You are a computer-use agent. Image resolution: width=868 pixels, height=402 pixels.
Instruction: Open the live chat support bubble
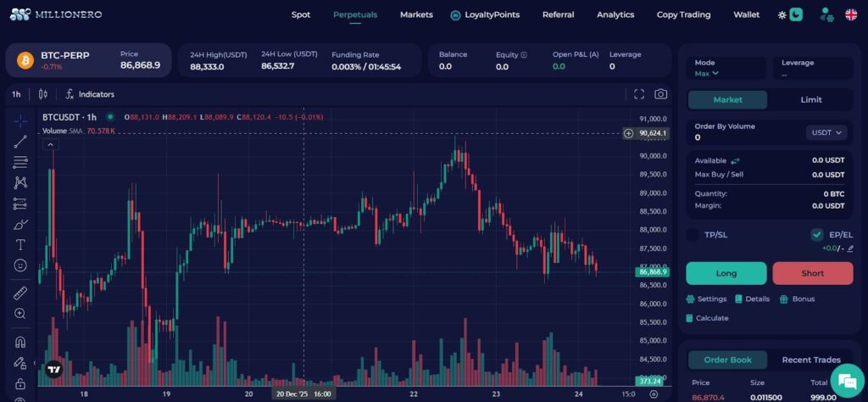pyautogui.click(x=846, y=380)
